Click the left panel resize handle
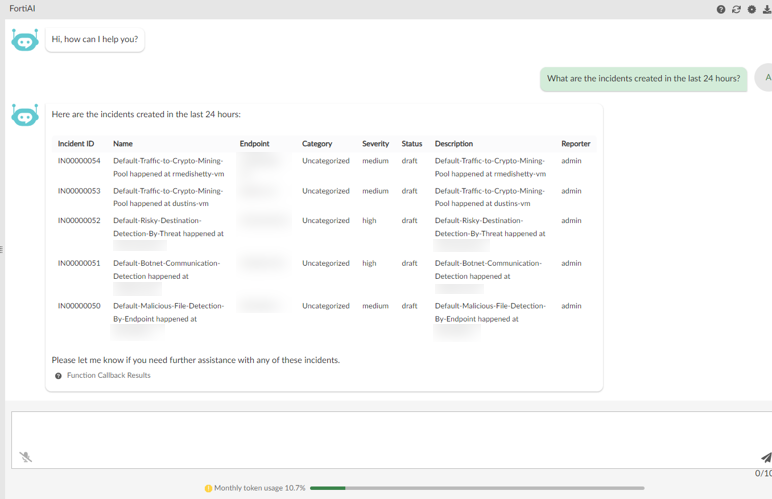Image resolution: width=772 pixels, height=499 pixels. coord(2,250)
